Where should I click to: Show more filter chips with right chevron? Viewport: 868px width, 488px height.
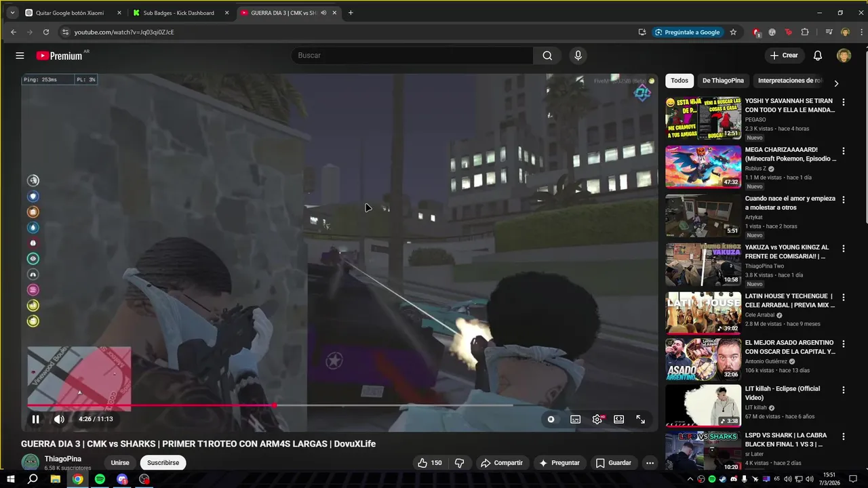tap(836, 83)
